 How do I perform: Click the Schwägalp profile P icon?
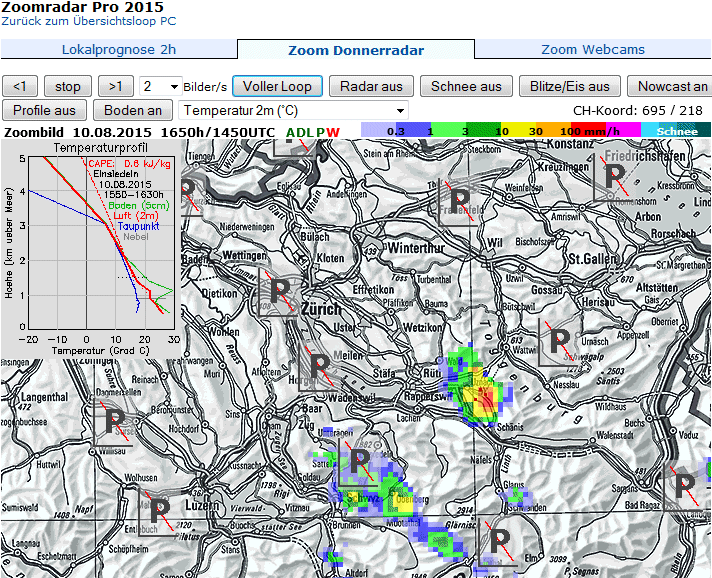561,340
